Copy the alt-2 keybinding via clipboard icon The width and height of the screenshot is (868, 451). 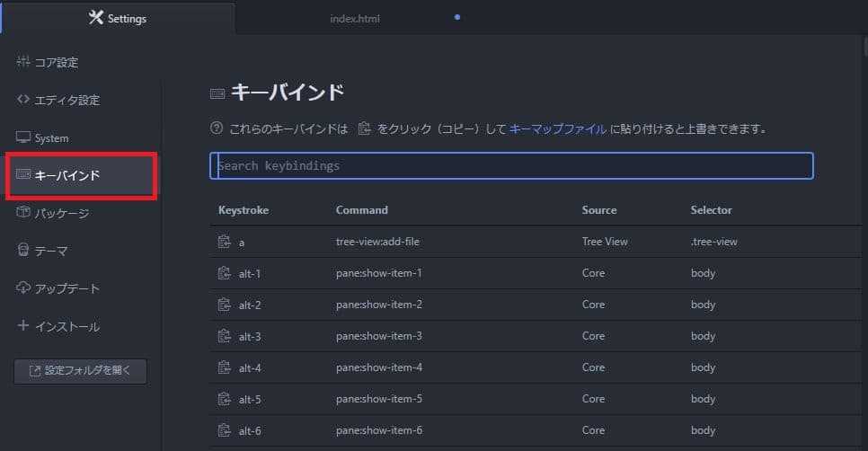tap(225, 305)
